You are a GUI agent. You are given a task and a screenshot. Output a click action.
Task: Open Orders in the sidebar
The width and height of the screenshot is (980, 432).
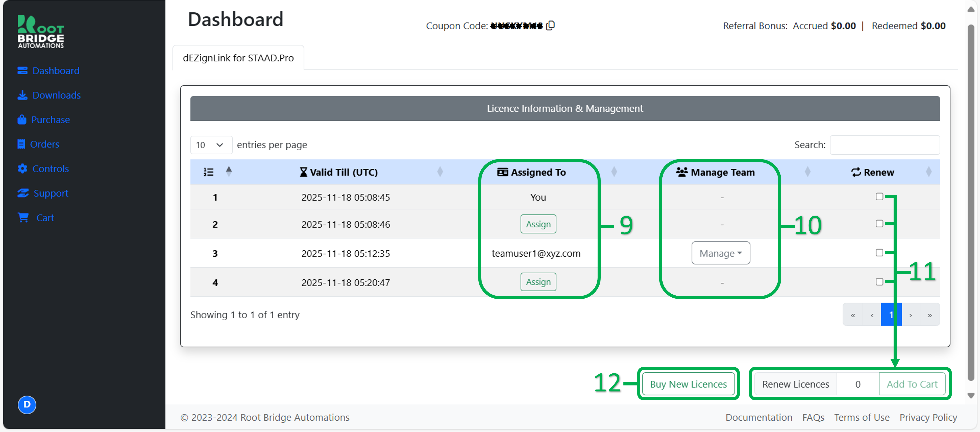38,144
